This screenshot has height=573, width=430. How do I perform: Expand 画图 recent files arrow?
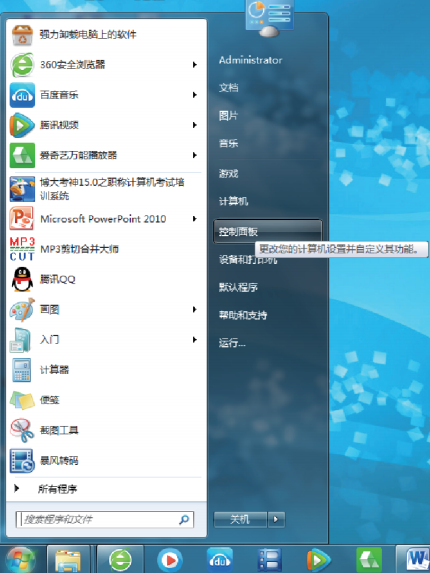(195, 310)
